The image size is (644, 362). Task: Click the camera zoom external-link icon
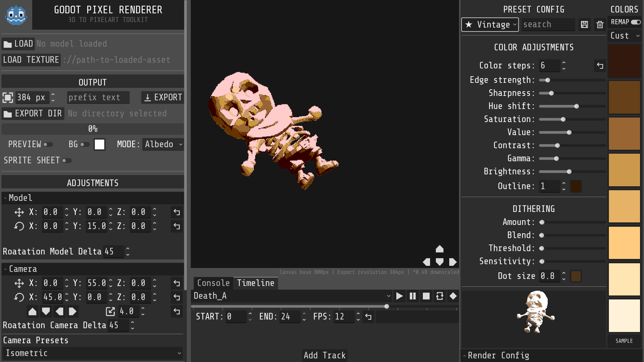click(x=110, y=311)
